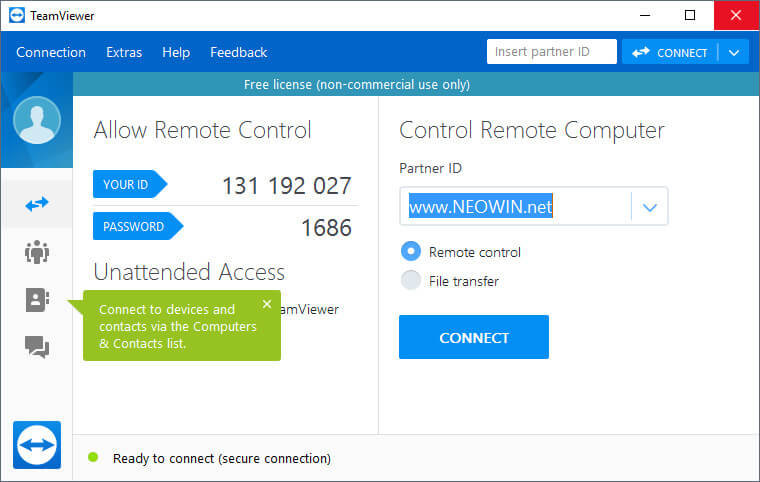Image resolution: width=760 pixels, height=482 pixels.
Task: Click the PASSWORD label tag
Action: coord(138,226)
